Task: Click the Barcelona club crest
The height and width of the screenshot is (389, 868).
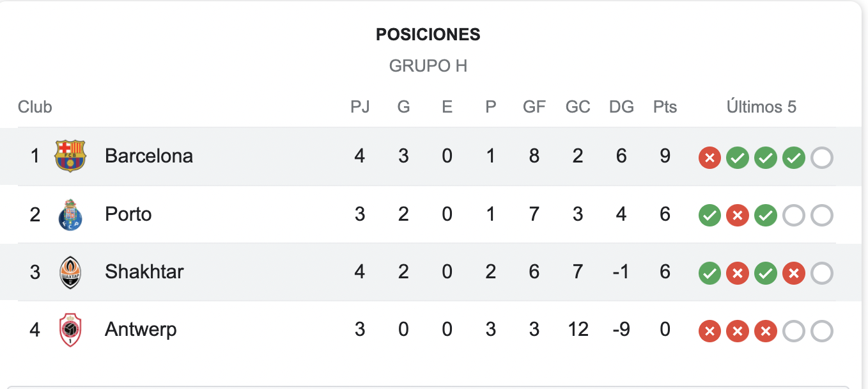Action: [70, 156]
